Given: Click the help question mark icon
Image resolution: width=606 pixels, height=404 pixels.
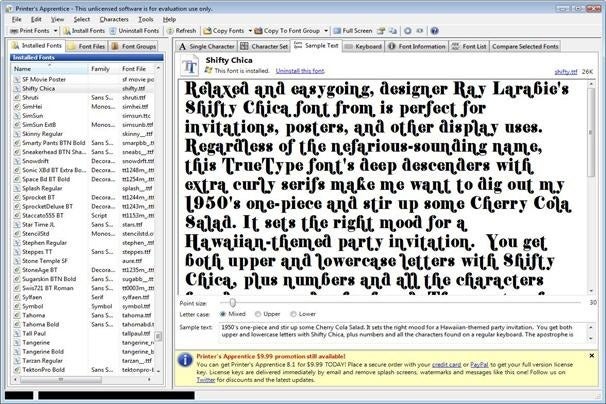Looking at the screenshot, I should click(434, 31).
